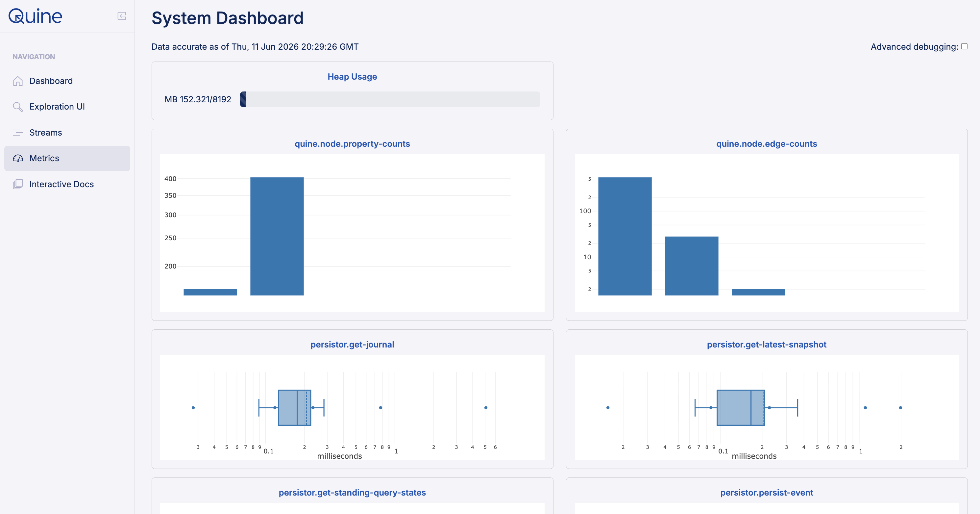The image size is (980, 514).
Task: Click the persistor.get-standing-query-states title
Action: coord(352,493)
